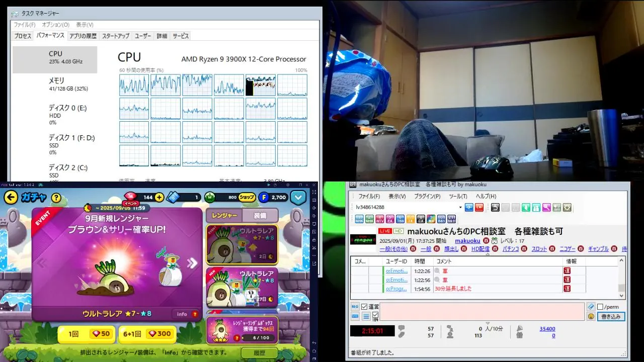
Task: Click the magenta magnifier search icon
Action: 546,207
